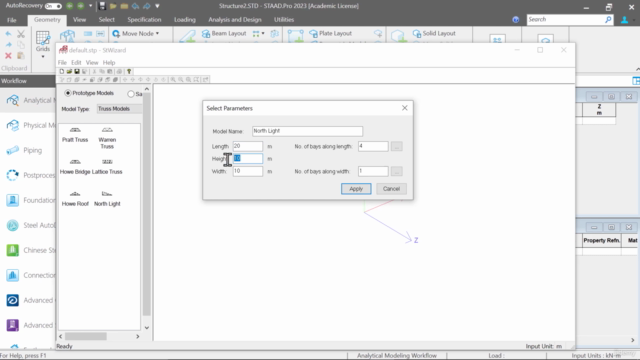The width and height of the screenshot is (640, 360).
Task: Click the Length input field
Action: pos(248,146)
